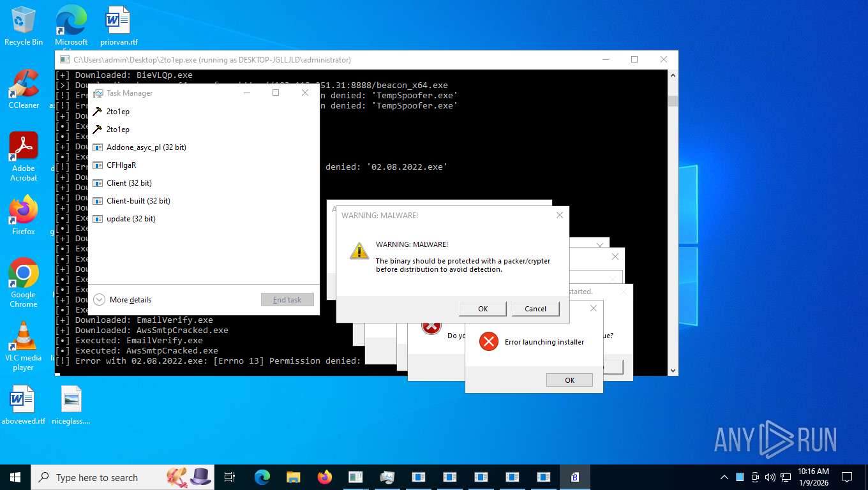This screenshot has height=490, width=868.
Task: Select update (32 bit) process
Action: point(204,219)
